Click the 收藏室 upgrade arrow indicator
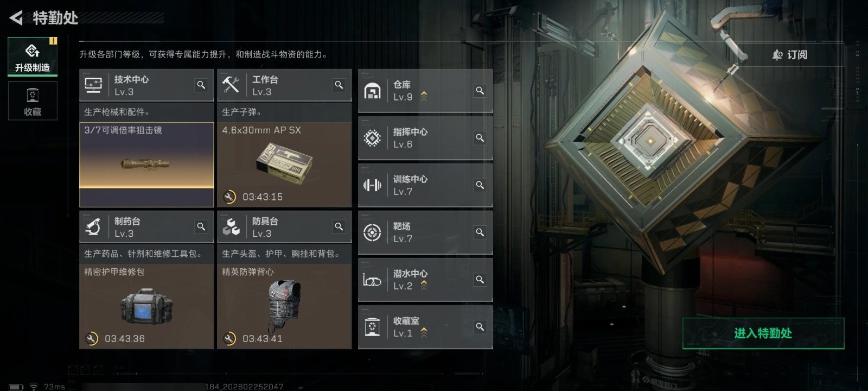This screenshot has height=391, width=868. pyautogui.click(x=424, y=333)
